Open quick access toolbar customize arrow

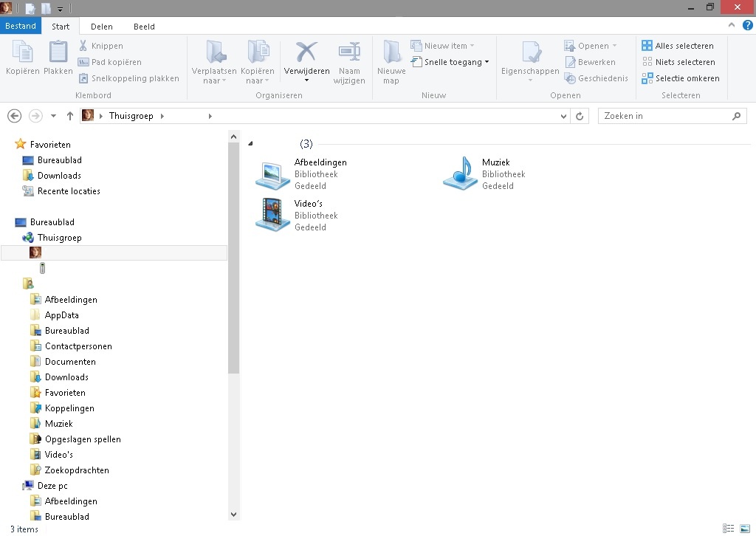point(61,9)
